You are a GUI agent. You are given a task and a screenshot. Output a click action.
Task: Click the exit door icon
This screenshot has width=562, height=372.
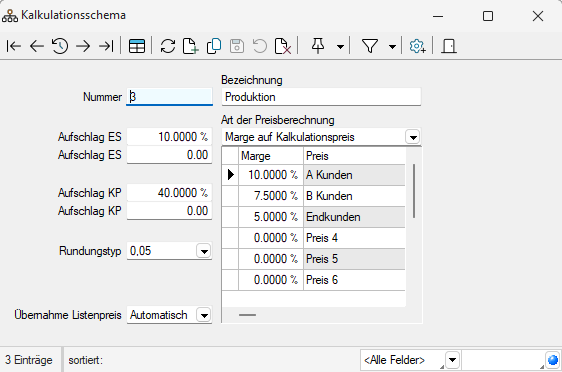point(449,46)
